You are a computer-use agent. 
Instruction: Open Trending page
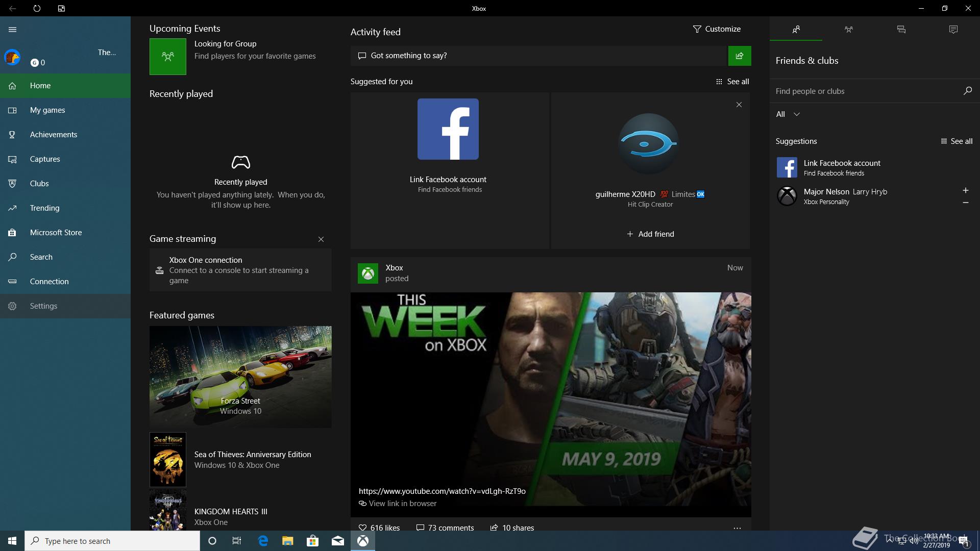point(65,208)
